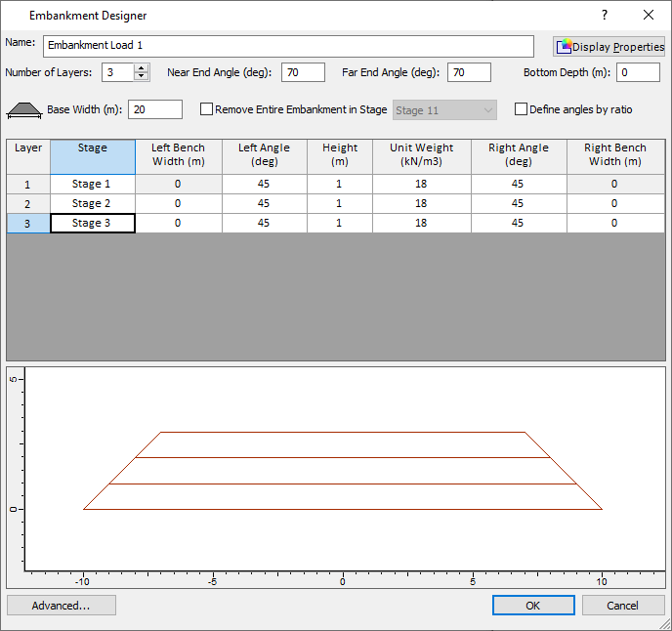Open the Stage 11 dropdown
This screenshot has height=631, width=672.
pos(444,110)
